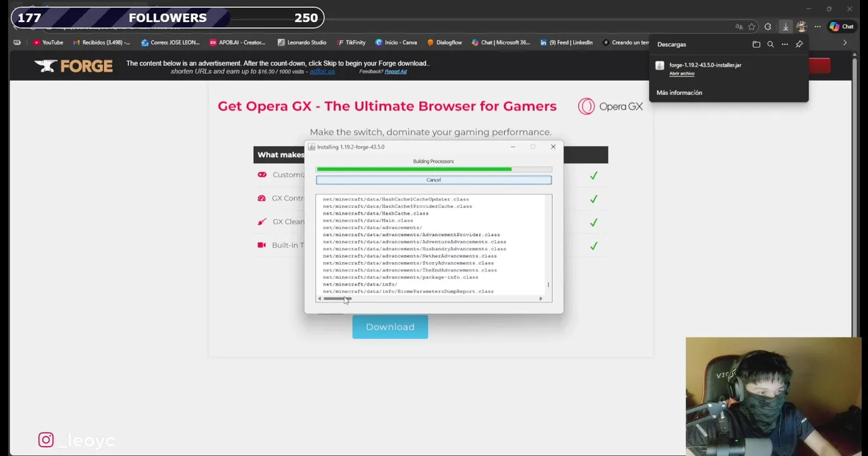Open the Feed LinkedIn bookmark
Screen dimensions: 868x456
[567, 42]
